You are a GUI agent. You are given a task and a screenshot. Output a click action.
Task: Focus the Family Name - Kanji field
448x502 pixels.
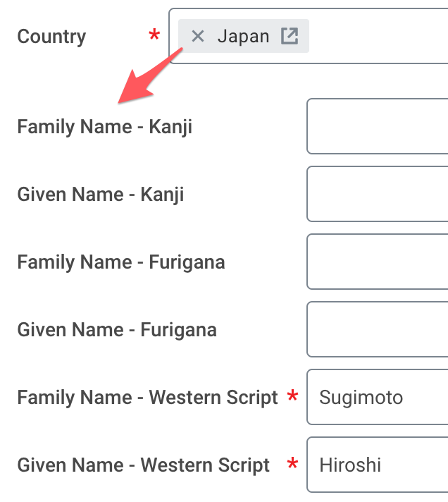tap(378, 127)
